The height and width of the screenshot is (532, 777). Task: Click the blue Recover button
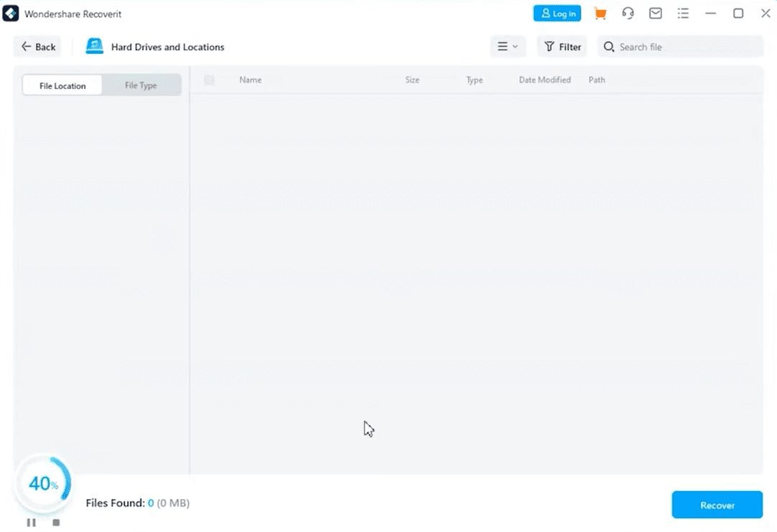717,505
